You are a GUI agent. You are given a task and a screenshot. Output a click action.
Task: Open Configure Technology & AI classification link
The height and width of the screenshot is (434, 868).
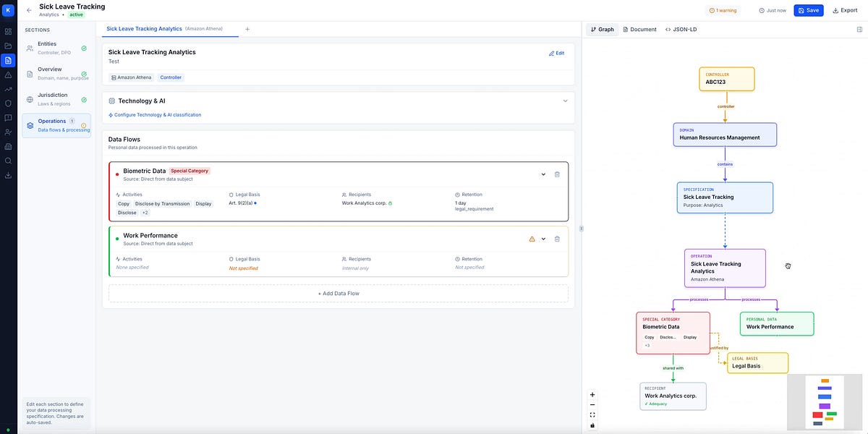tap(155, 115)
